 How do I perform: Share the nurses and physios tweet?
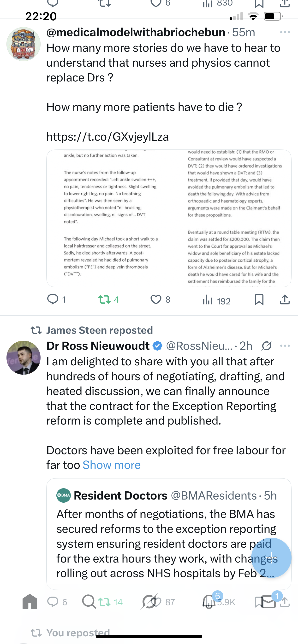[x=285, y=299]
